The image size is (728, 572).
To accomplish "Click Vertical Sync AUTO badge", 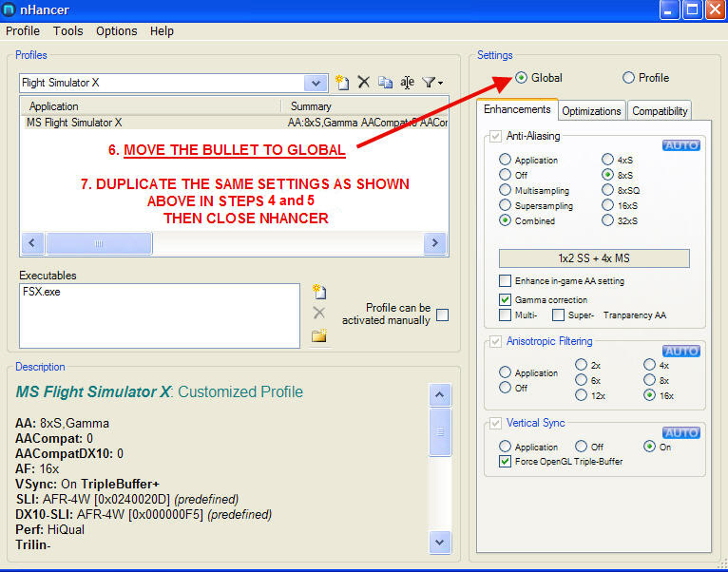I will 680,432.
